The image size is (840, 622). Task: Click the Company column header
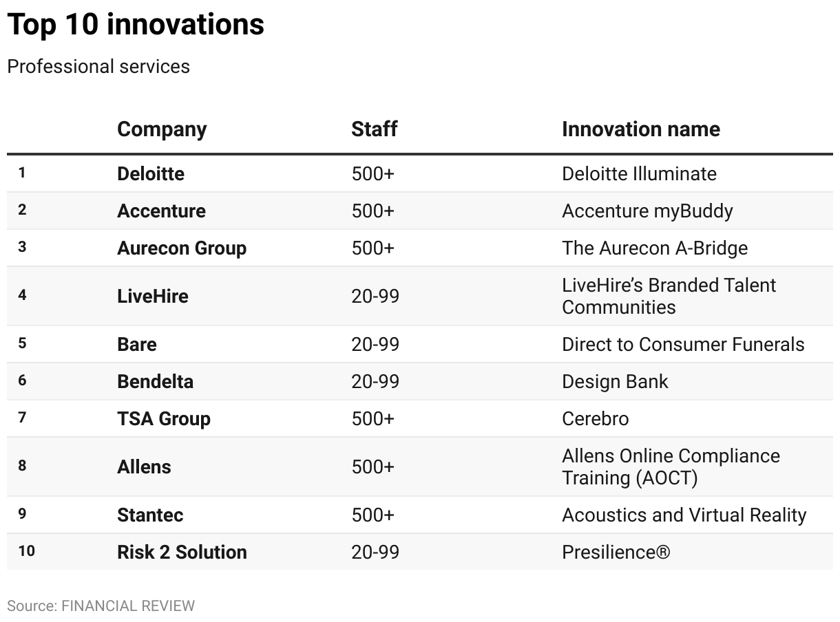(x=162, y=129)
